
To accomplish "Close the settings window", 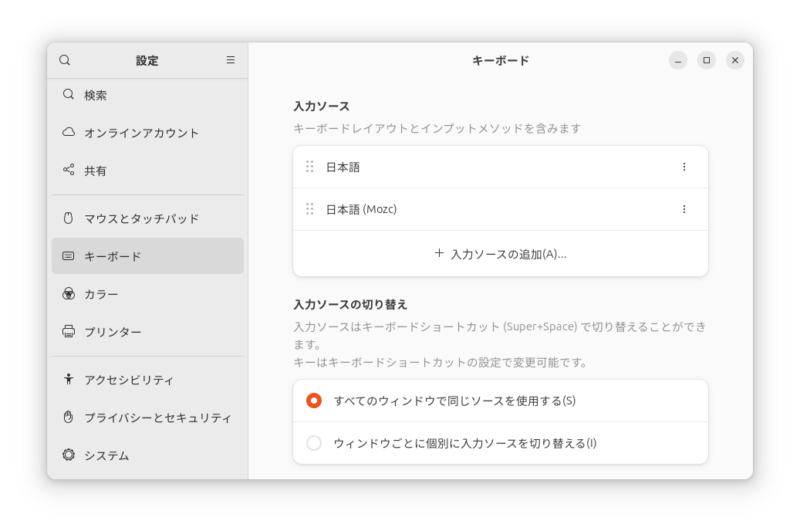I will [735, 60].
